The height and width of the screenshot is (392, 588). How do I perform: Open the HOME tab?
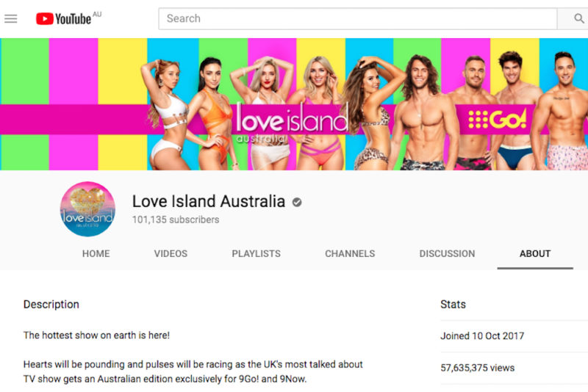pyautogui.click(x=96, y=253)
